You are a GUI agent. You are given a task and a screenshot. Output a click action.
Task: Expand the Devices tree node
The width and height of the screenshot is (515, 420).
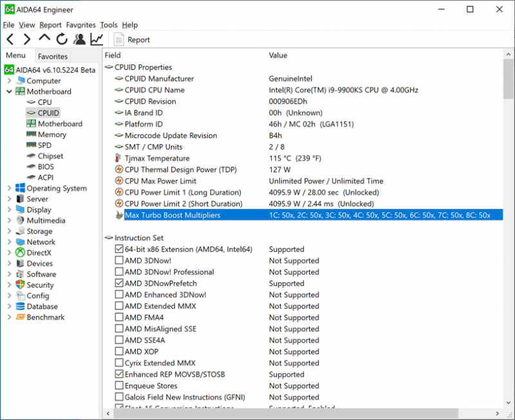click(x=9, y=263)
